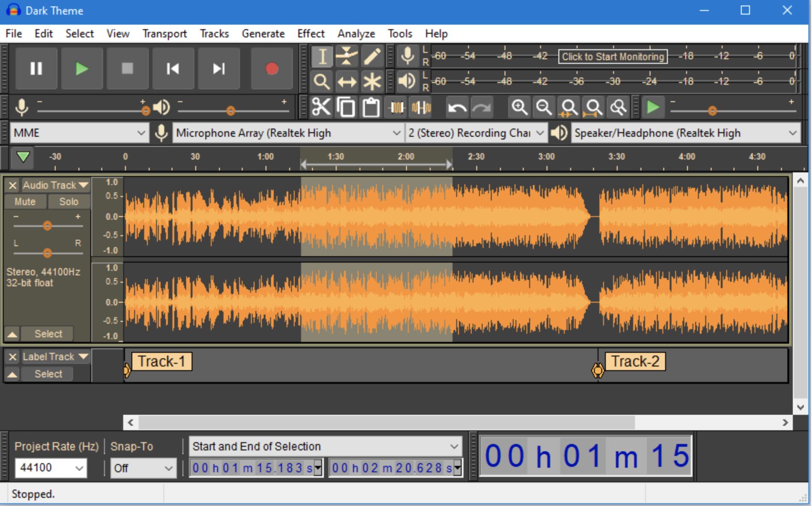Open the Project Rate 44100 dropdown
812x506 pixels.
[51, 468]
